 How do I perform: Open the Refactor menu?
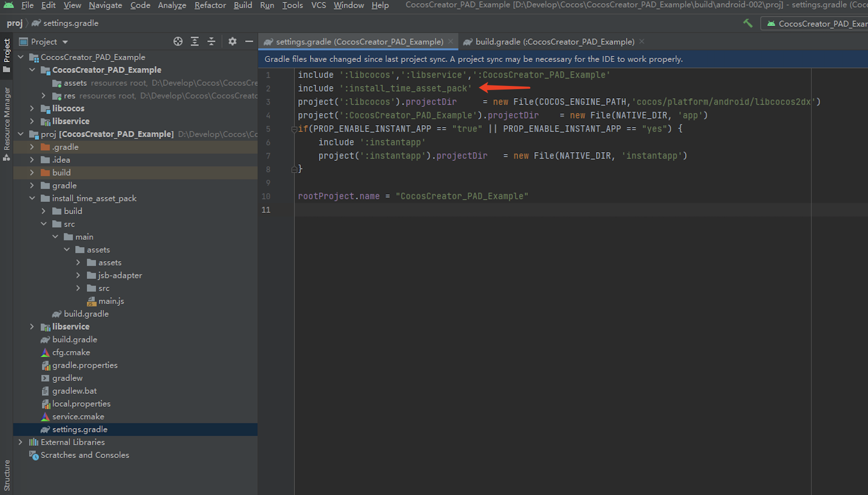[x=210, y=5]
